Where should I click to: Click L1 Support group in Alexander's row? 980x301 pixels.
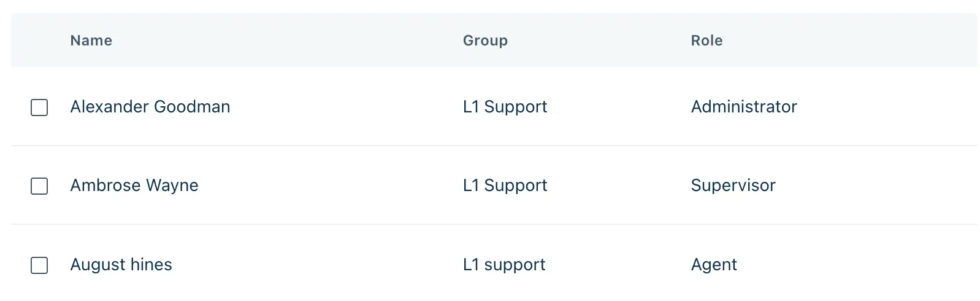tap(505, 107)
